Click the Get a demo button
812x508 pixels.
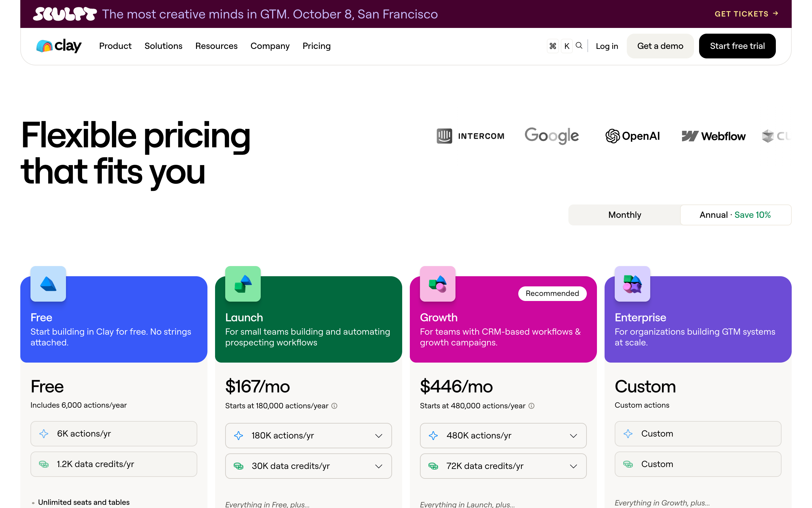coord(660,46)
